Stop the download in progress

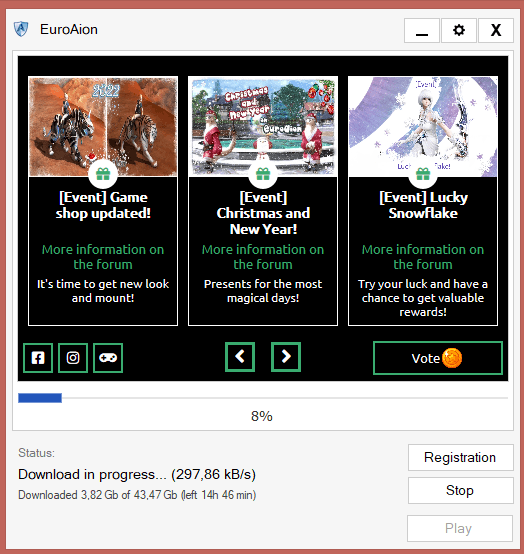tap(460, 490)
